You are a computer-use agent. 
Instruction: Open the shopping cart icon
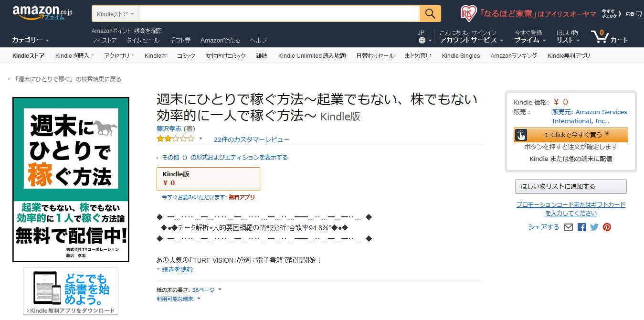[x=599, y=36]
